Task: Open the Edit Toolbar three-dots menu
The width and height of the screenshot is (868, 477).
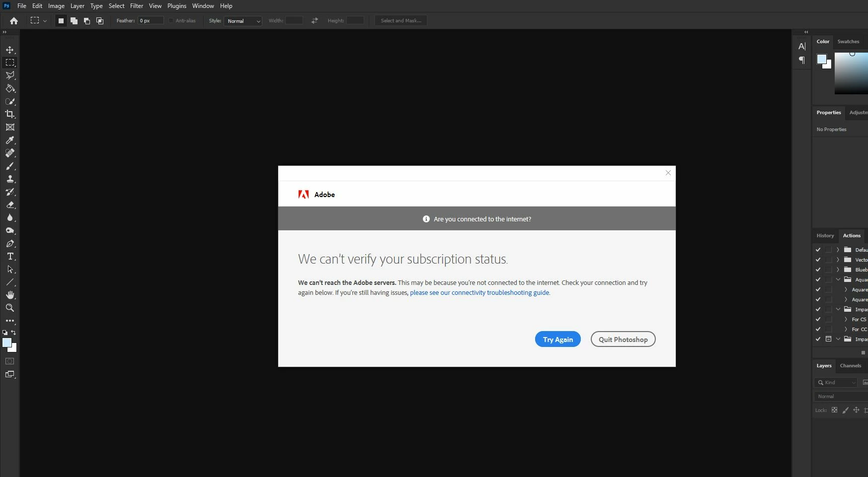Action: point(10,321)
